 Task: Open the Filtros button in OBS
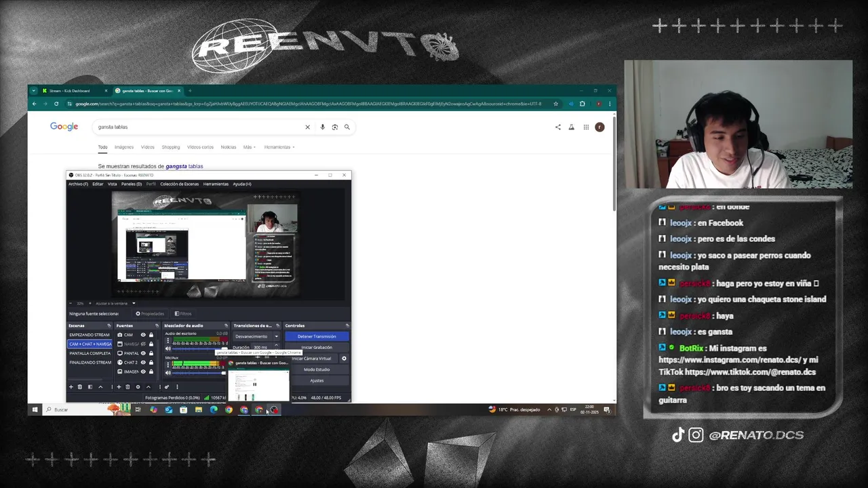pos(183,314)
